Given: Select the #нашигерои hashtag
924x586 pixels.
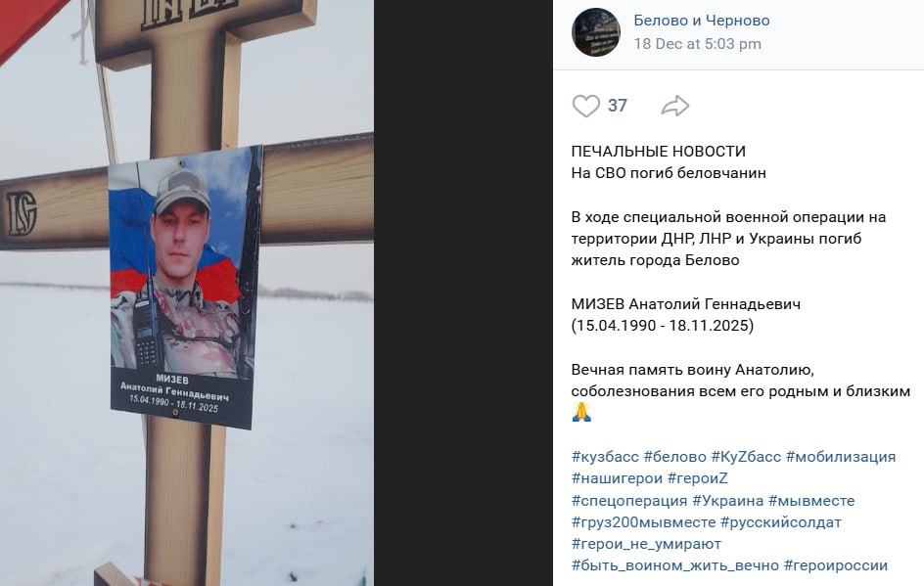Looking at the screenshot, I should pyautogui.click(x=617, y=478).
